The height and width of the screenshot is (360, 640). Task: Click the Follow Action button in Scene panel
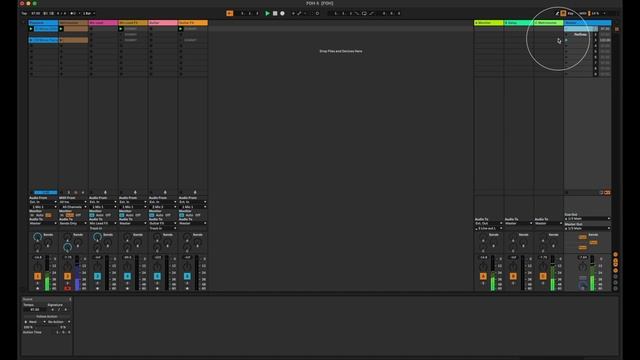tap(47, 316)
